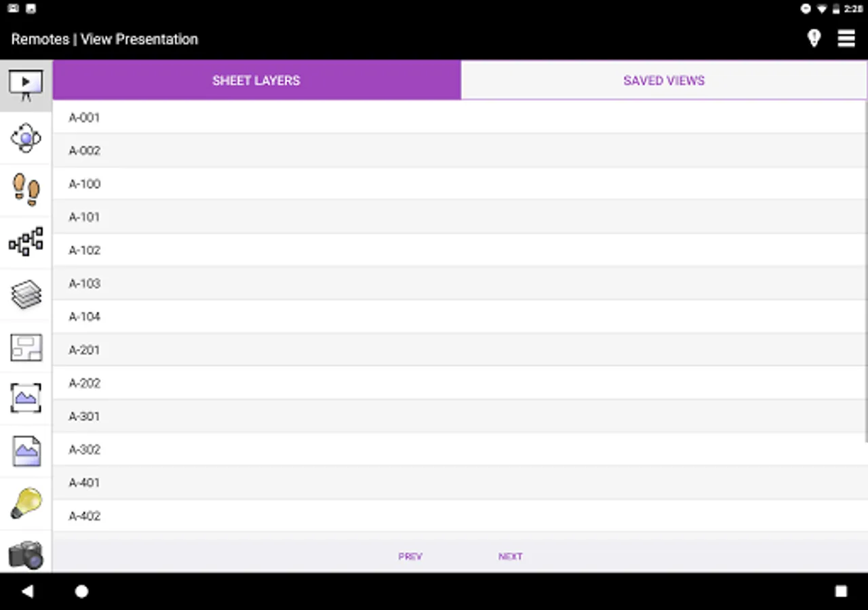Open the hamburger menu in header

click(846, 39)
